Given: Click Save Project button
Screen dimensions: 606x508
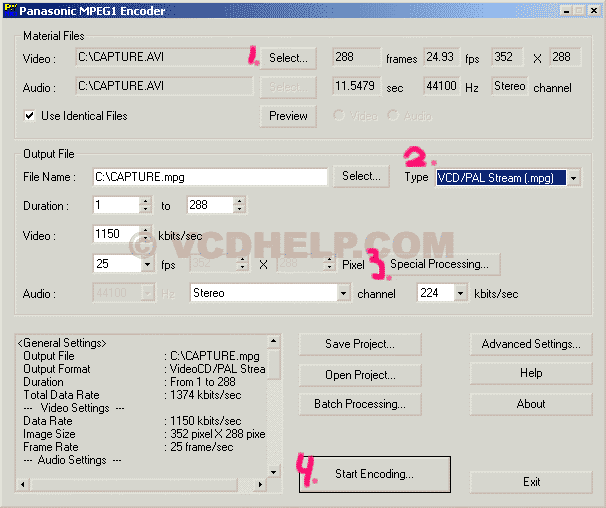Looking at the screenshot, I should coord(360,344).
